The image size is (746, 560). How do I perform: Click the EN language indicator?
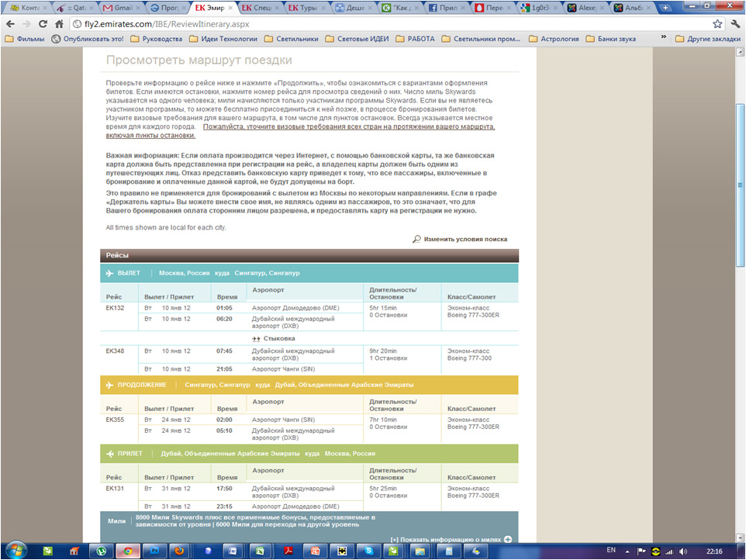(611, 551)
